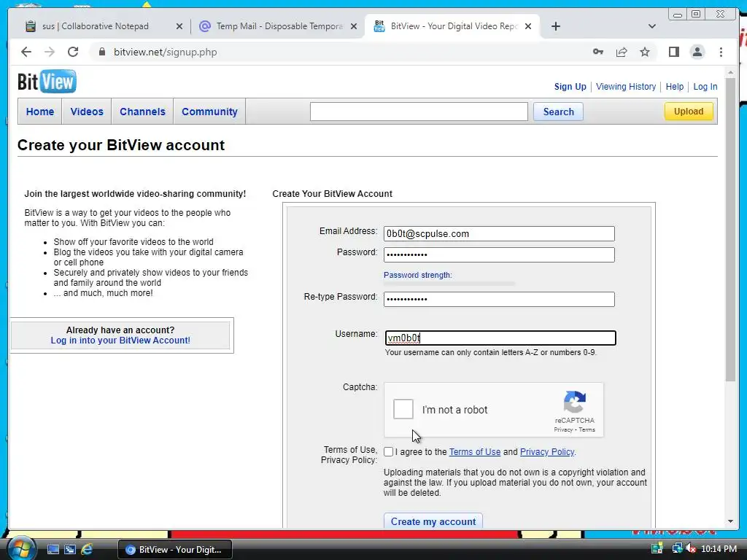Open the Privacy Policy link
The height and width of the screenshot is (560, 747).
click(x=547, y=452)
